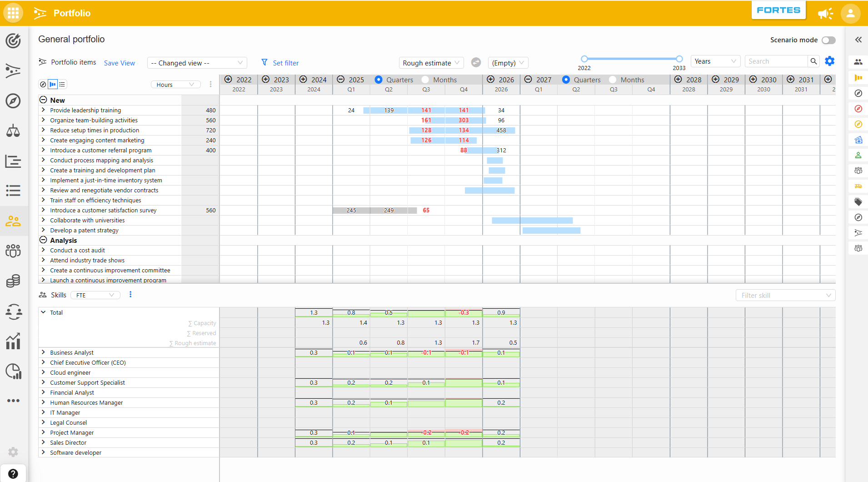This screenshot has width=868, height=482.
Task: Open the green person icon in right panel
Action: pyautogui.click(x=858, y=155)
